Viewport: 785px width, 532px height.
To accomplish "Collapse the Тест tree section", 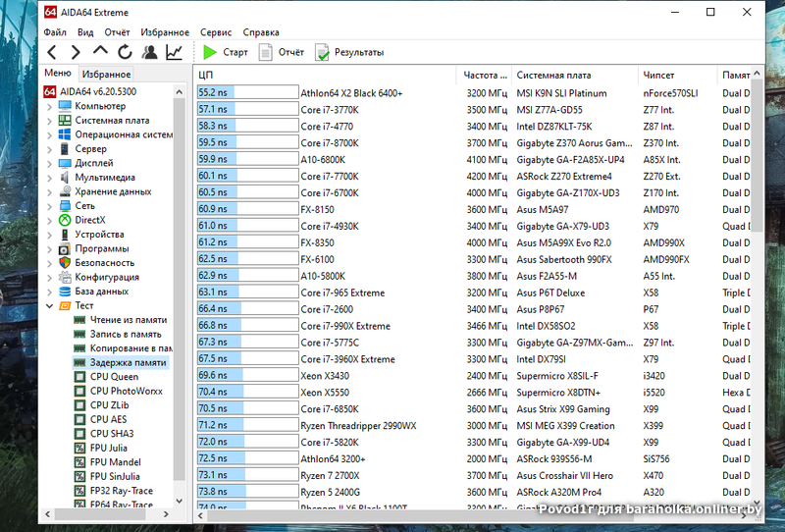I will 50,305.
